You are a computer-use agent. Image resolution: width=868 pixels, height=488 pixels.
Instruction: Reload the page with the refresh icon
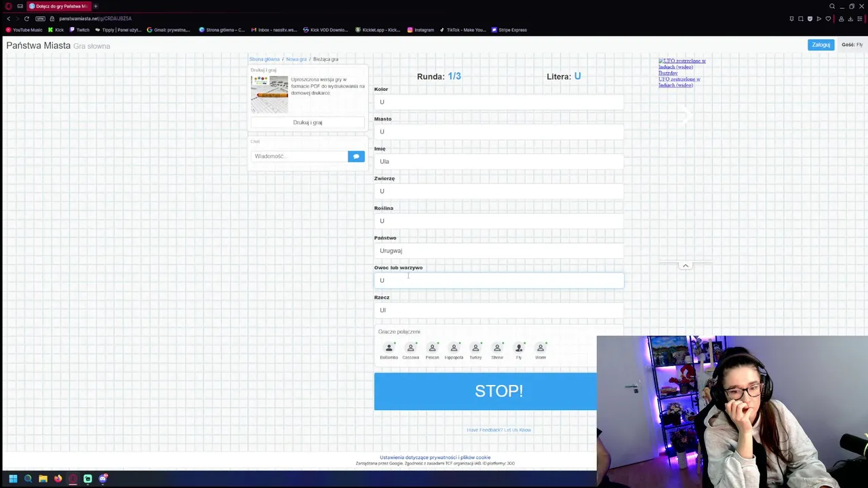click(x=26, y=18)
